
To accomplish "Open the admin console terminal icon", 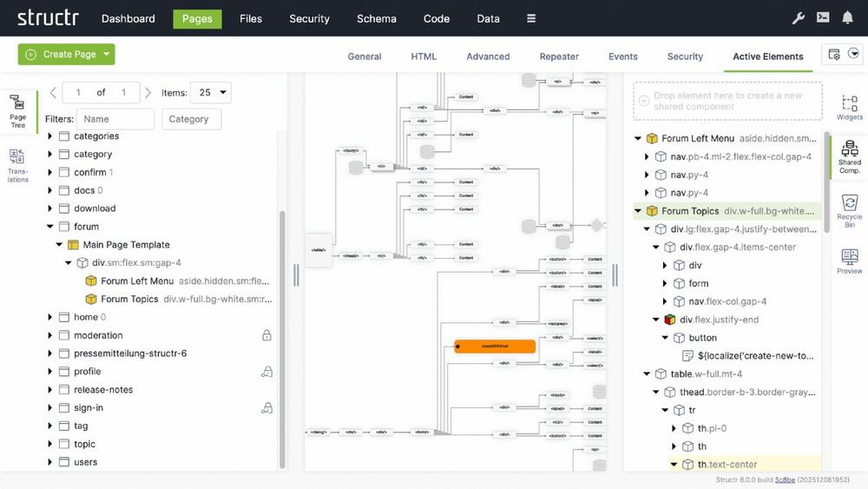I will pyautogui.click(x=823, y=18).
